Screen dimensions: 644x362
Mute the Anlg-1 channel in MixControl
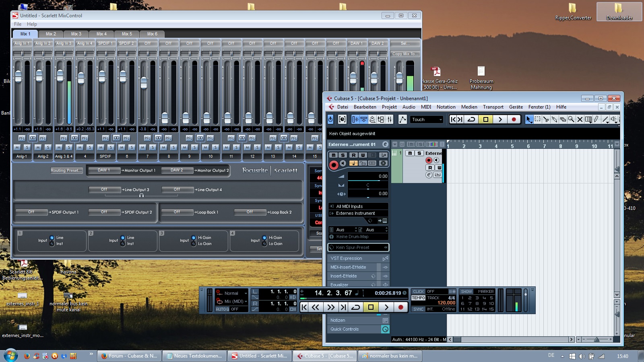click(x=17, y=148)
